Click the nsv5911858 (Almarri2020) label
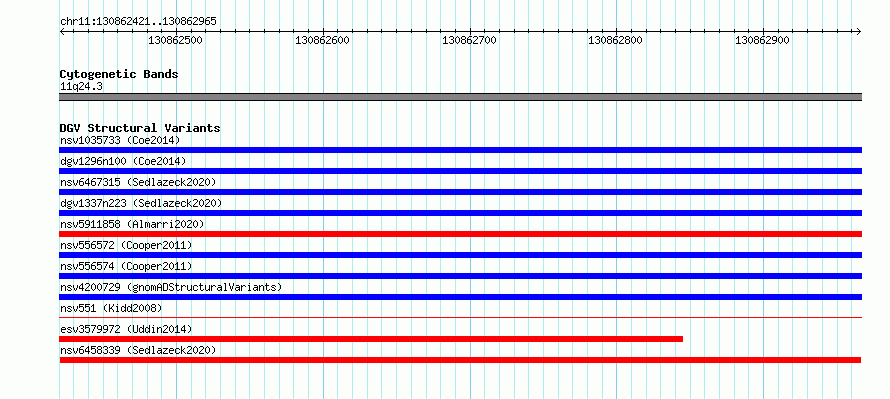The image size is (890, 399). (132, 224)
